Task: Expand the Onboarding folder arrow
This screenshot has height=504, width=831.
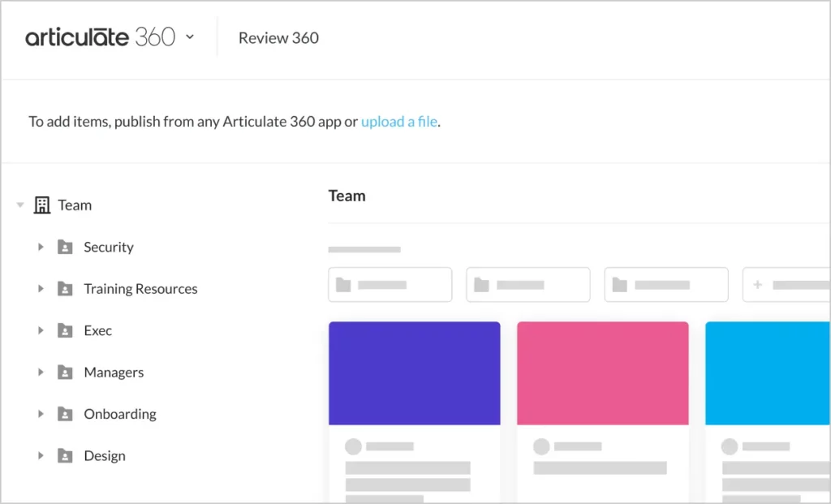Action: point(41,414)
